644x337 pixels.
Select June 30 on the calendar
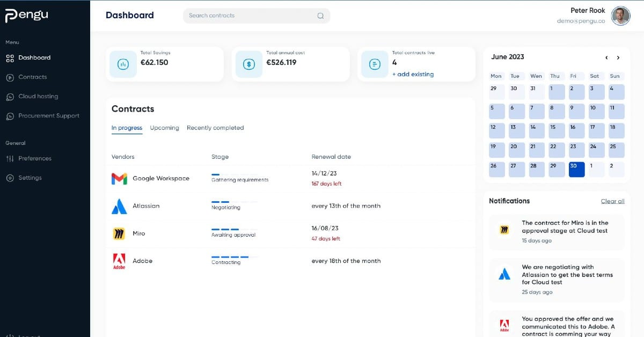[x=577, y=170]
